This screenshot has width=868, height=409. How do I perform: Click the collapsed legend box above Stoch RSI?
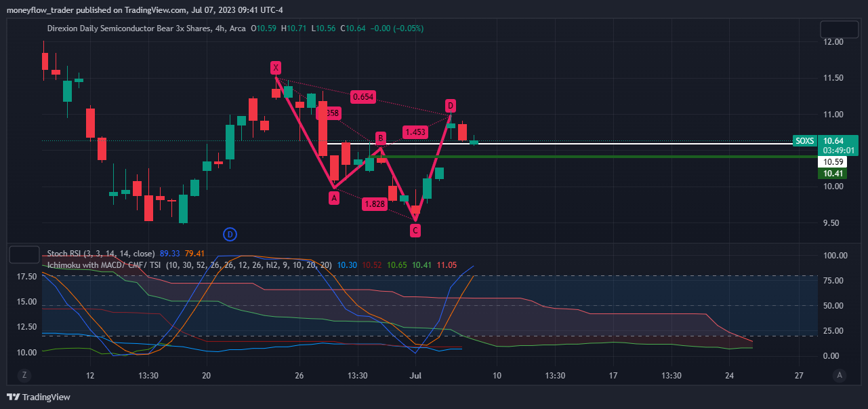click(24, 255)
